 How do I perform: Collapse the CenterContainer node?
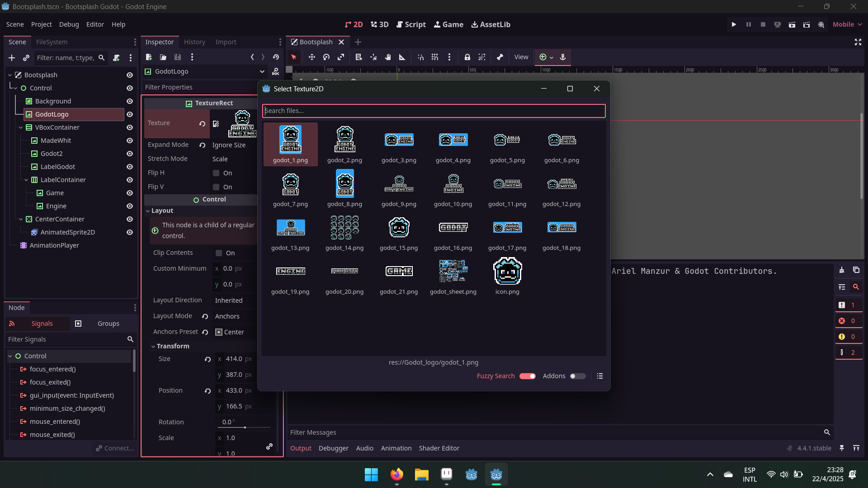pyautogui.click(x=20, y=219)
